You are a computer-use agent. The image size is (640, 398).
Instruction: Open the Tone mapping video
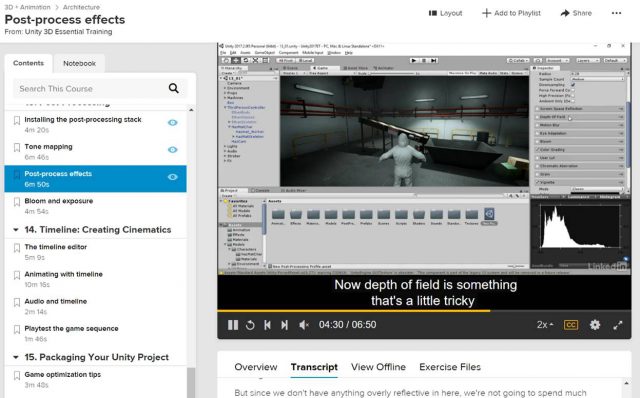(48, 147)
